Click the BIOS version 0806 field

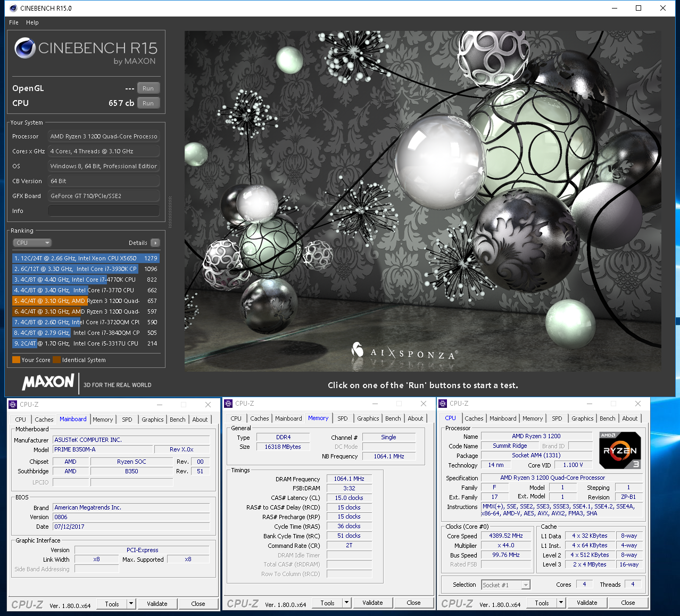131,517
